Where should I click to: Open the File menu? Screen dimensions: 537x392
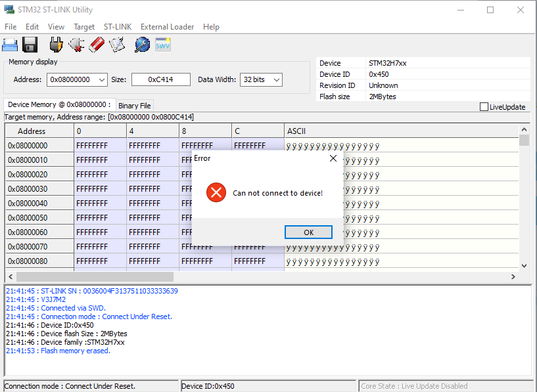pyautogui.click(x=11, y=27)
